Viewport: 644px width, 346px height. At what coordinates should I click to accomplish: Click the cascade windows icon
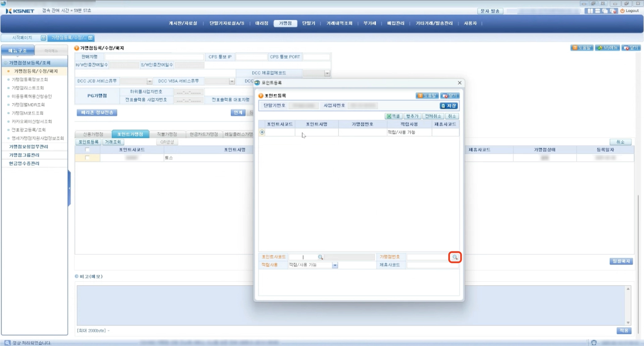click(605, 11)
